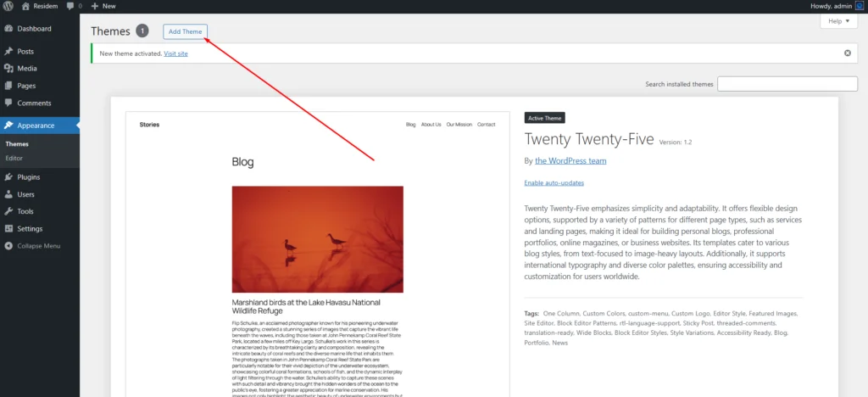Screen dimensions: 868x397
Task: Click the Add Theme button
Action: [185, 31]
